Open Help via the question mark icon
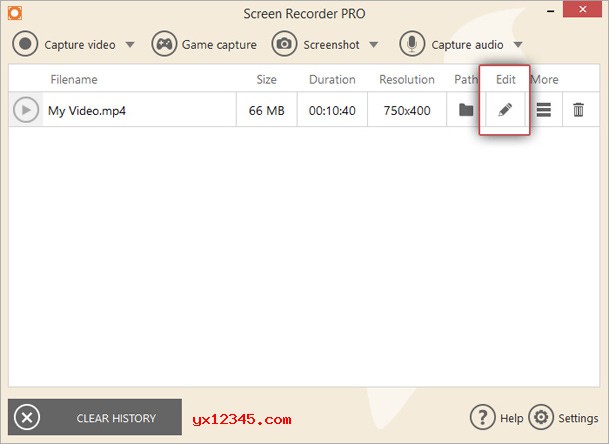Screen dimensions: 609x444 pos(482,417)
